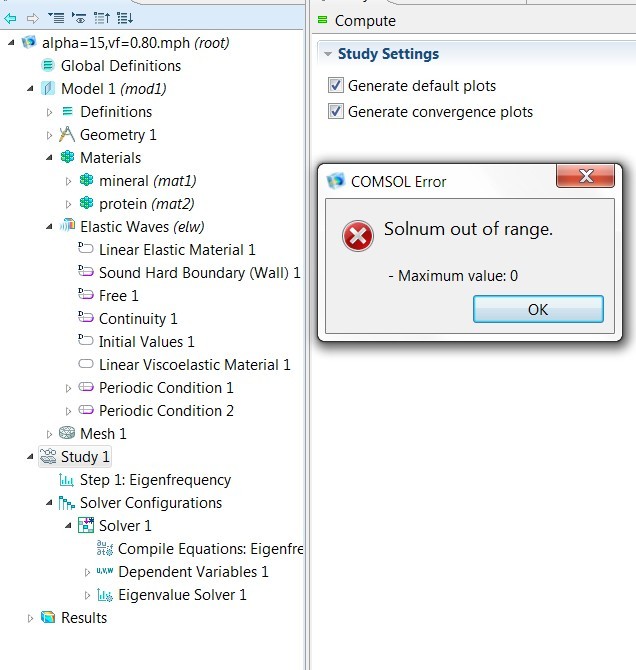
Task: Click the Mesh 1 icon
Action: pos(67,433)
